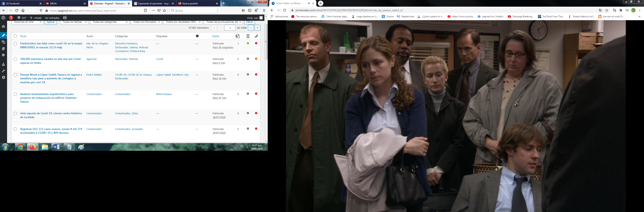
Task: Open Pages icon in WordPress sidebar
Action: tap(4, 48)
